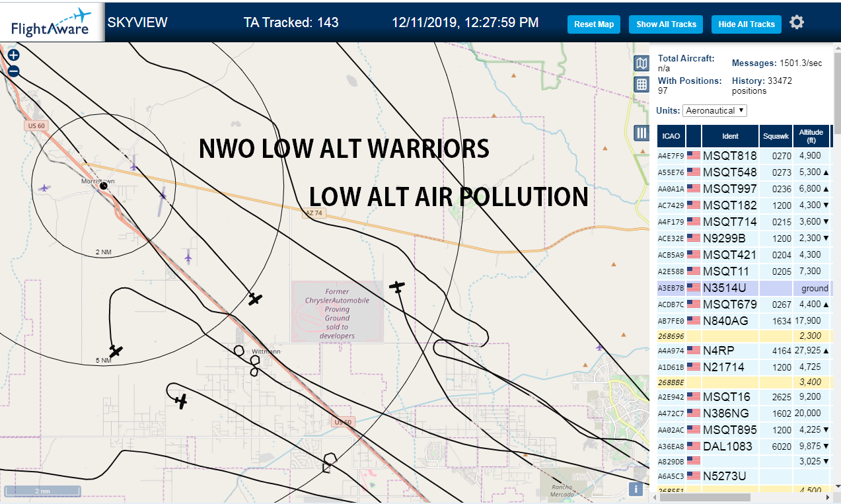The width and height of the screenshot is (841, 504).
Task: Open the settings gear icon
Action: click(x=797, y=22)
